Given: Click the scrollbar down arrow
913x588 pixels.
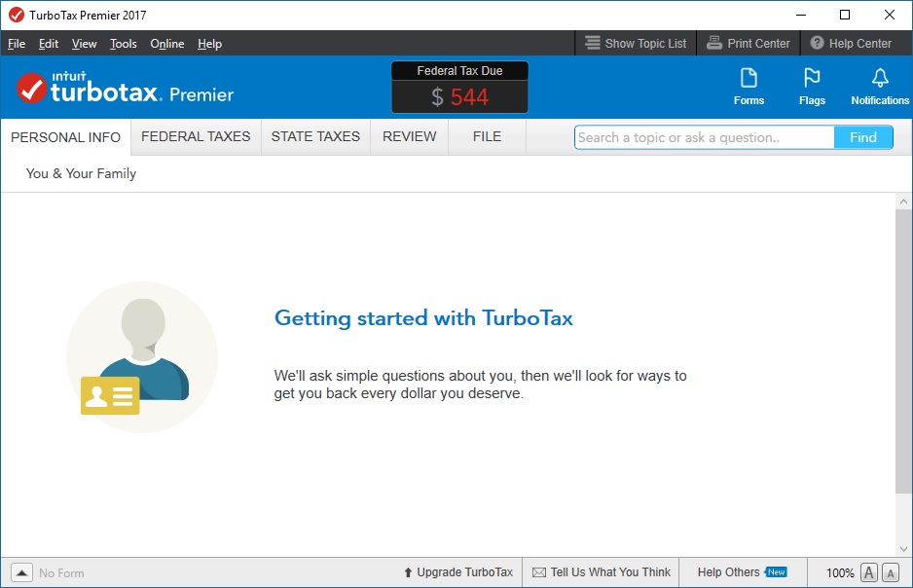Looking at the screenshot, I should 903,548.
